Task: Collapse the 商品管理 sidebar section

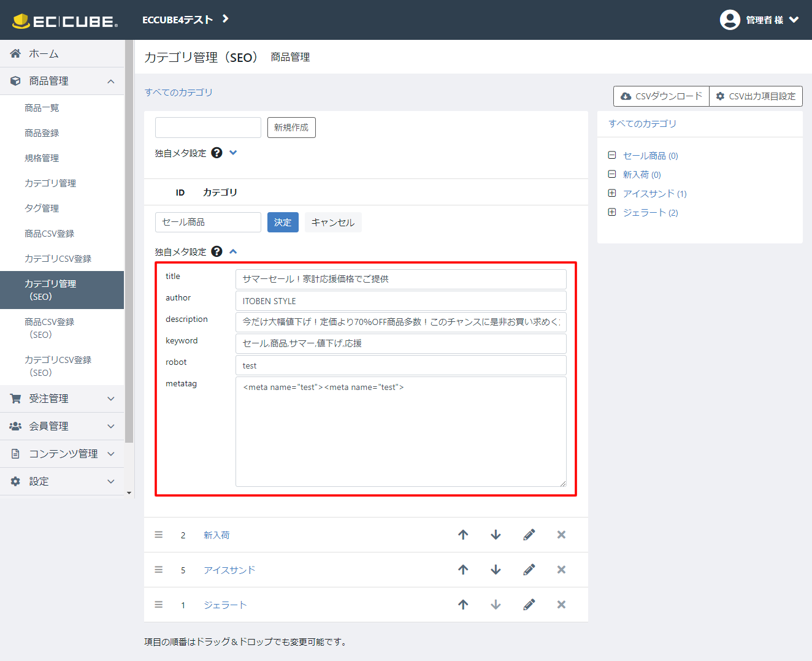Action: pos(62,81)
